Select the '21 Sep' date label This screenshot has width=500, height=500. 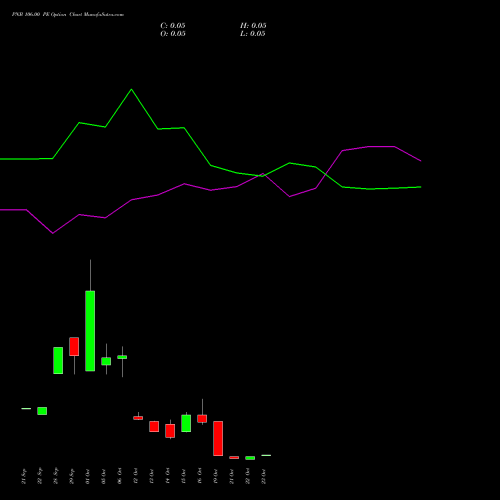point(24,476)
